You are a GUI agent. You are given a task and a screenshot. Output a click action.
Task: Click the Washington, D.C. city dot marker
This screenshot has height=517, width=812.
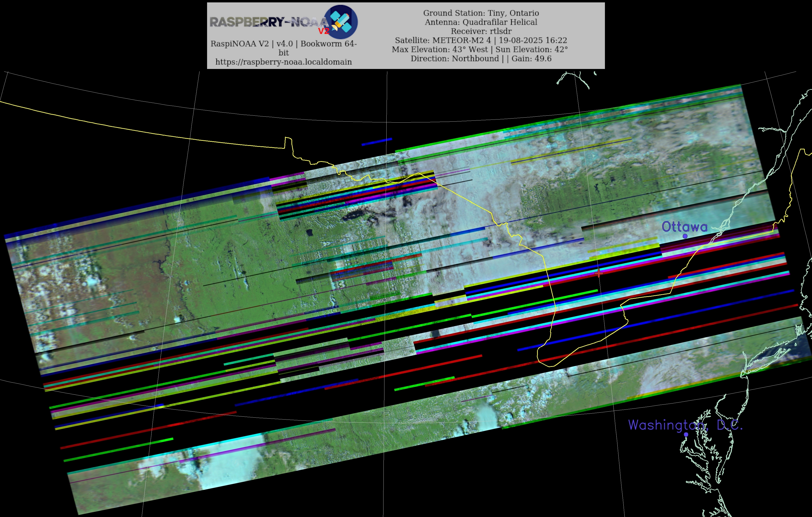point(686,434)
